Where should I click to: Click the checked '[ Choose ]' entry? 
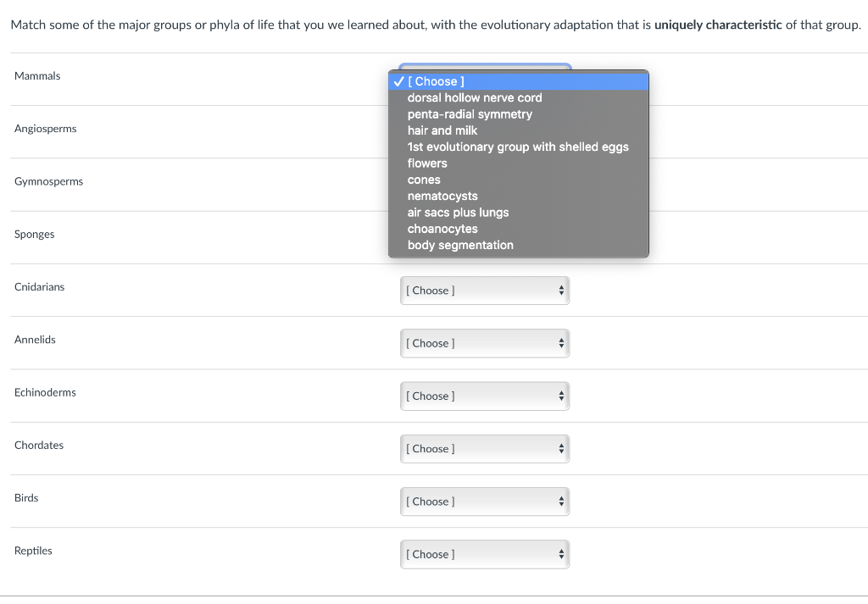(518, 81)
